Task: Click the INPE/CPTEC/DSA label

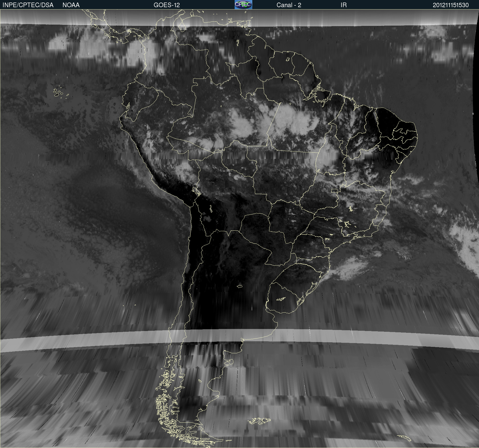Action: click(x=28, y=5)
